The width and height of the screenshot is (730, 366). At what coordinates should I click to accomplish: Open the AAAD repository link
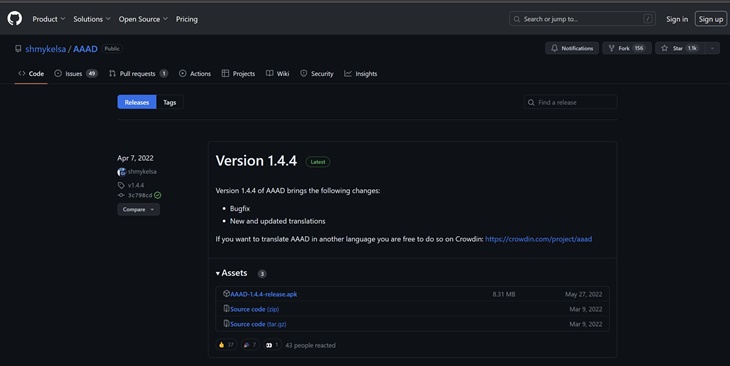pyautogui.click(x=85, y=49)
